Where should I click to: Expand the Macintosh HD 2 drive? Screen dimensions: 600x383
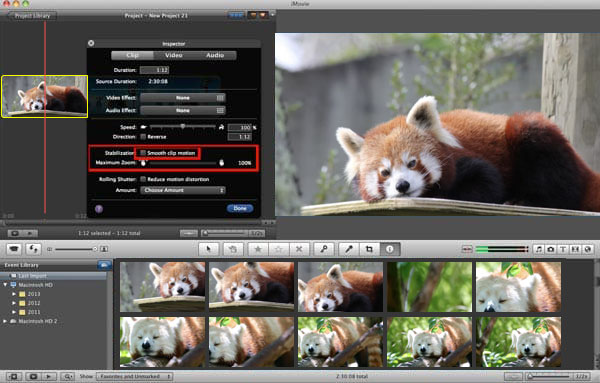[x=5, y=321]
